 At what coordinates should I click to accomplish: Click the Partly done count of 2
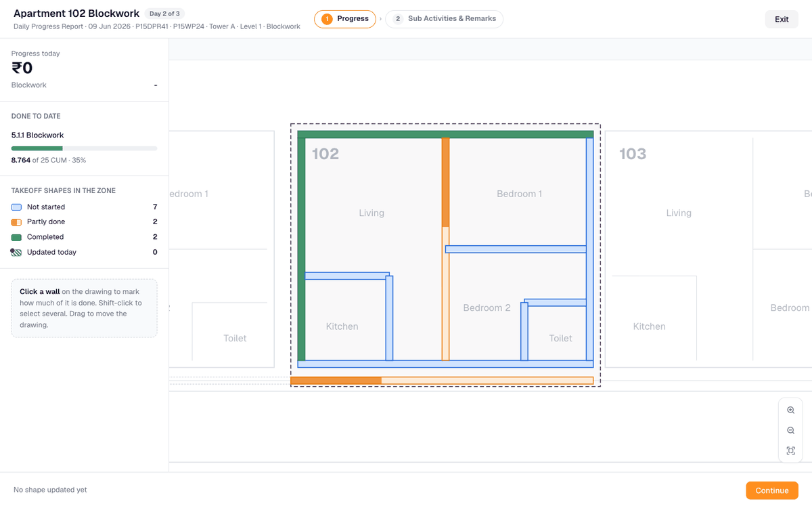pyautogui.click(x=155, y=222)
